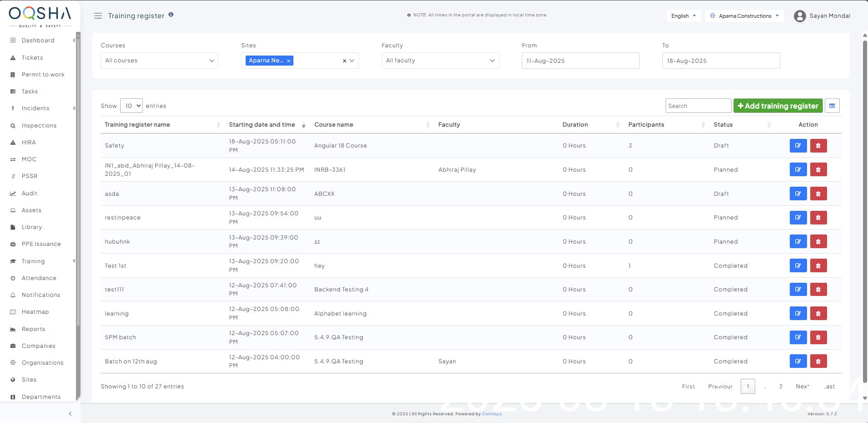Go to Inspections in the sidebar
Image resolution: width=868 pixels, height=423 pixels.
pyautogui.click(x=39, y=126)
